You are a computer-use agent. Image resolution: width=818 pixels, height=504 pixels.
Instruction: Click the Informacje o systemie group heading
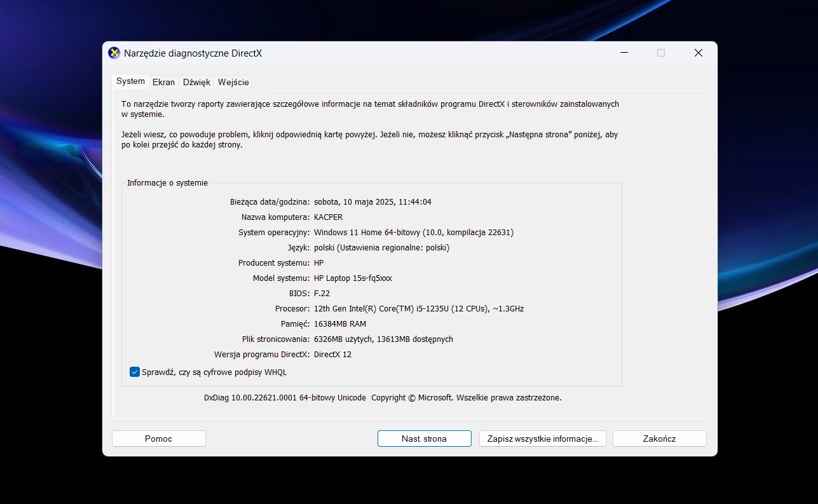pyautogui.click(x=167, y=182)
